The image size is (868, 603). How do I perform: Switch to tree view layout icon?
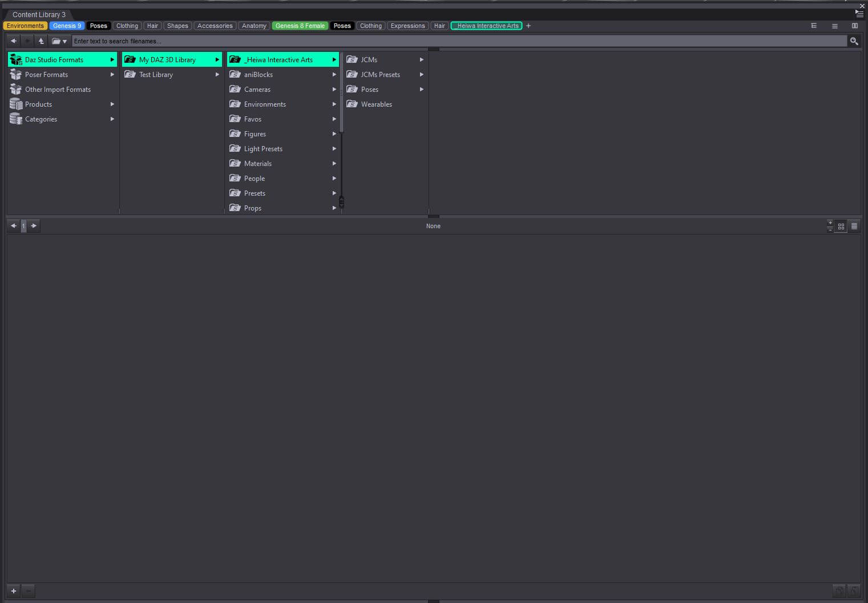[814, 26]
